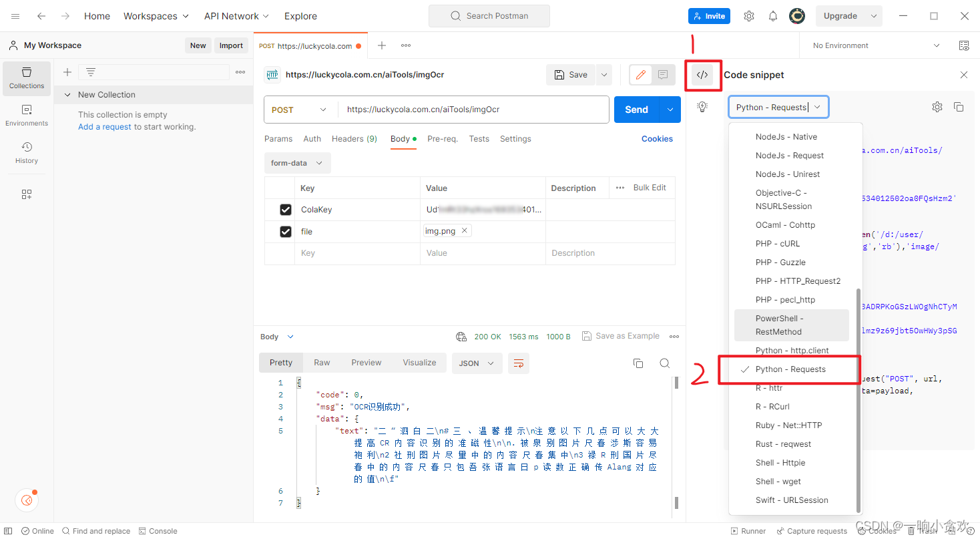Switch response view to Raw
This screenshot has width=980, height=539.
click(x=322, y=363)
